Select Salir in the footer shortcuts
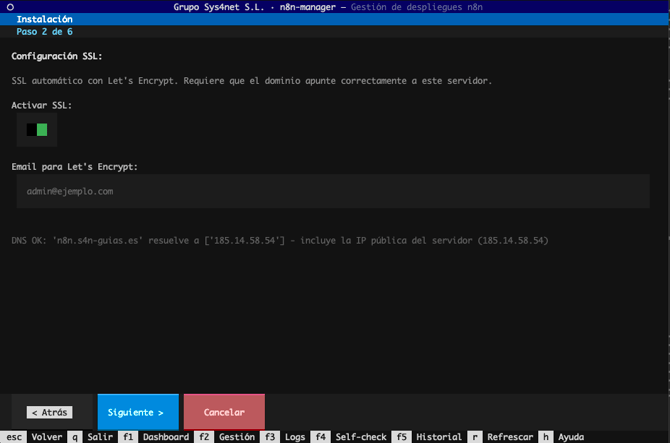Screen dimensions: 670x443 coord(100,437)
